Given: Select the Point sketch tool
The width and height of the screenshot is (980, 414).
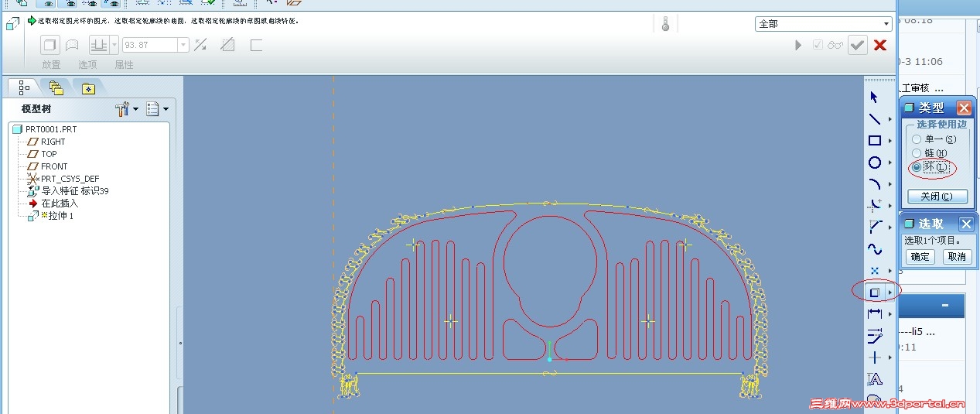Looking at the screenshot, I should pos(875,271).
